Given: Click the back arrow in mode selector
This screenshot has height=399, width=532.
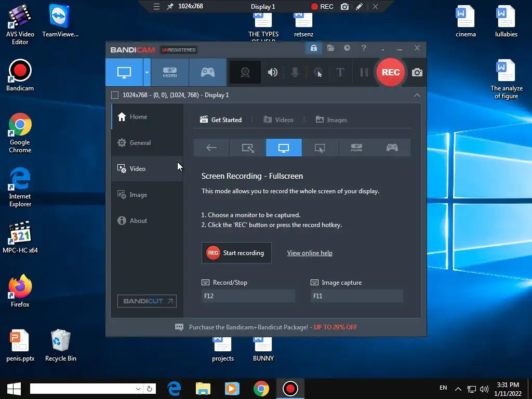Looking at the screenshot, I should [211, 148].
